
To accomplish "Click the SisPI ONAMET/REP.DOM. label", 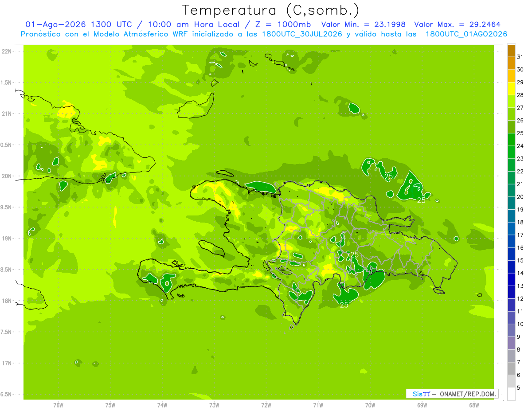I will click(x=451, y=394).
